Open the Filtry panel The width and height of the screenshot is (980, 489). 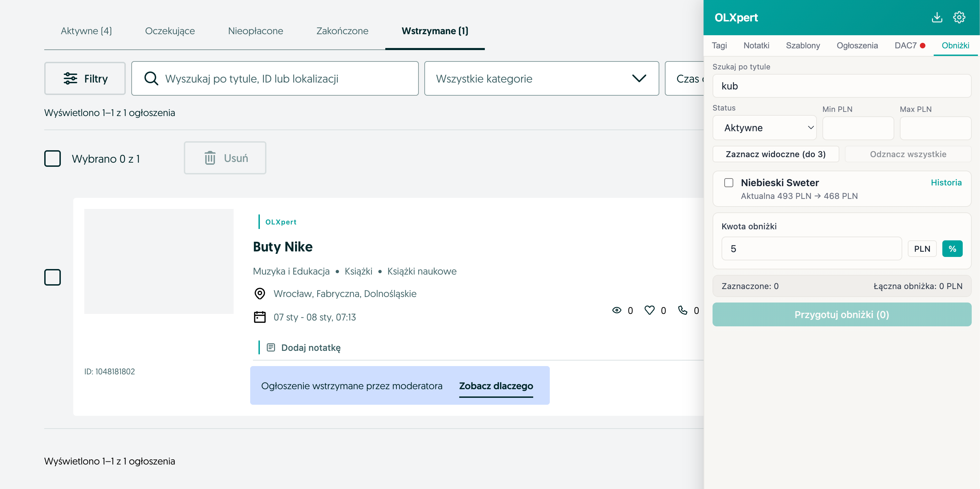click(x=84, y=78)
